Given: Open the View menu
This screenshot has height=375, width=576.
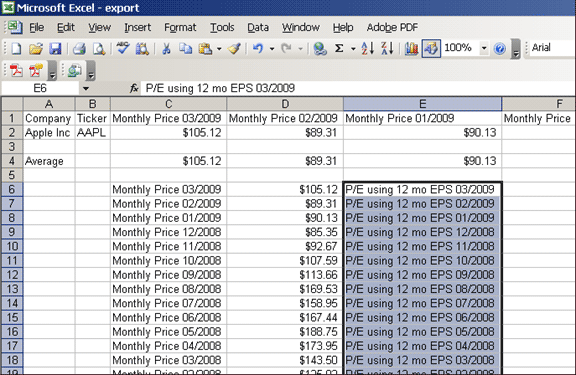Looking at the screenshot, I should [99, 28].
